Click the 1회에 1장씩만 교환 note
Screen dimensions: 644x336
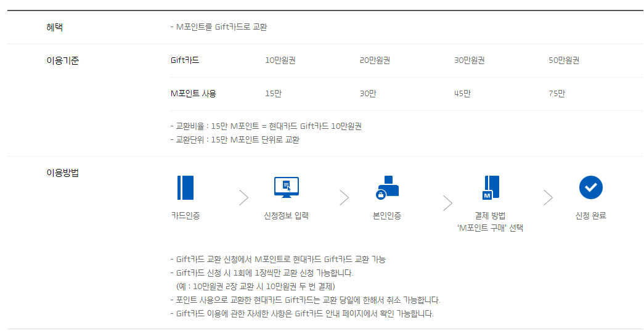(x=262, y=273)
